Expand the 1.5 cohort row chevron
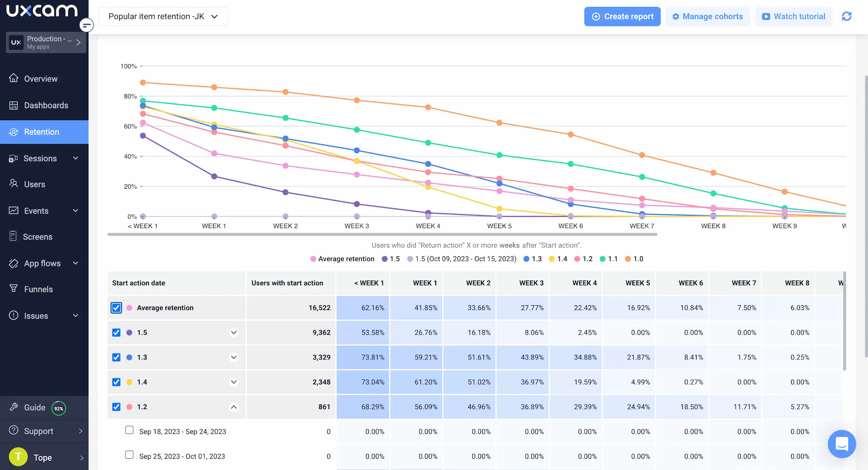868x470 pixels. click(234, 333)
